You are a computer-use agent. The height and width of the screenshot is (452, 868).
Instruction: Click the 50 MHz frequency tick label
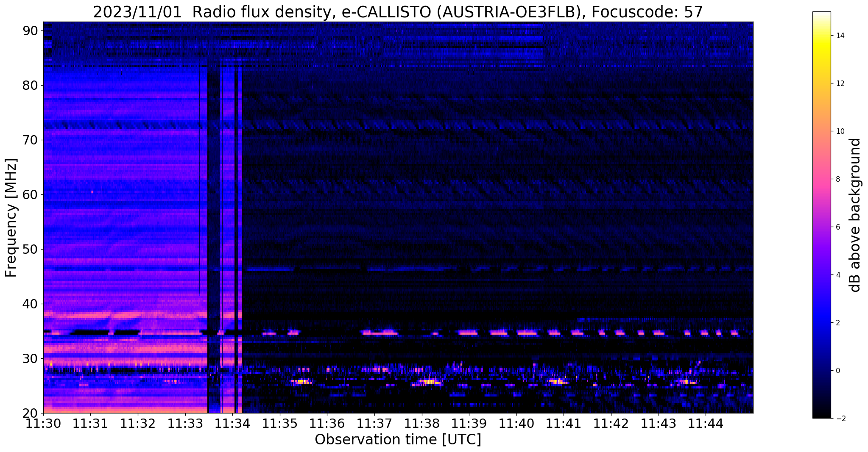tap(31, 249)
